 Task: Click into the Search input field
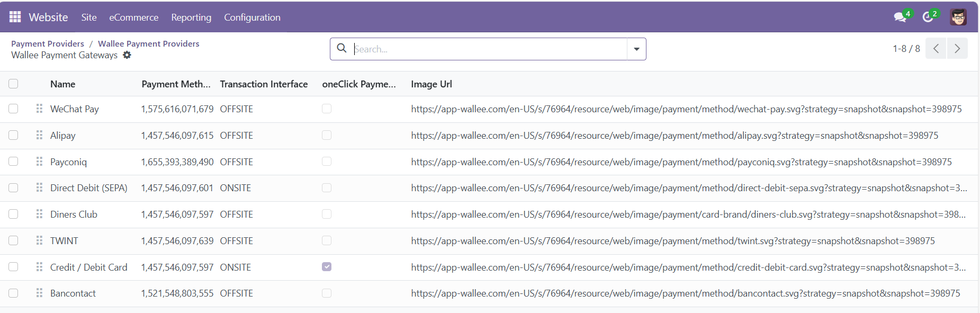(487, 49)
